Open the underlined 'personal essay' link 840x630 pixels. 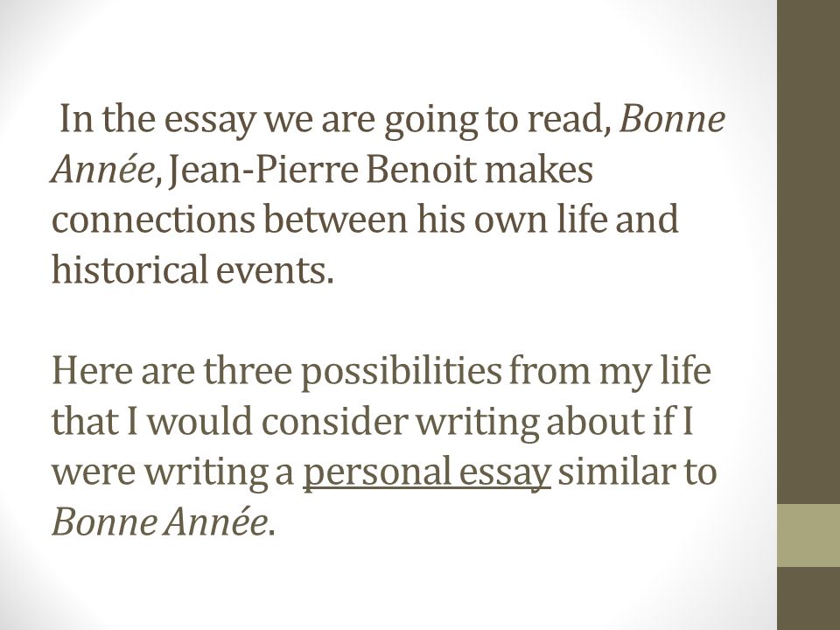point(427,472)
